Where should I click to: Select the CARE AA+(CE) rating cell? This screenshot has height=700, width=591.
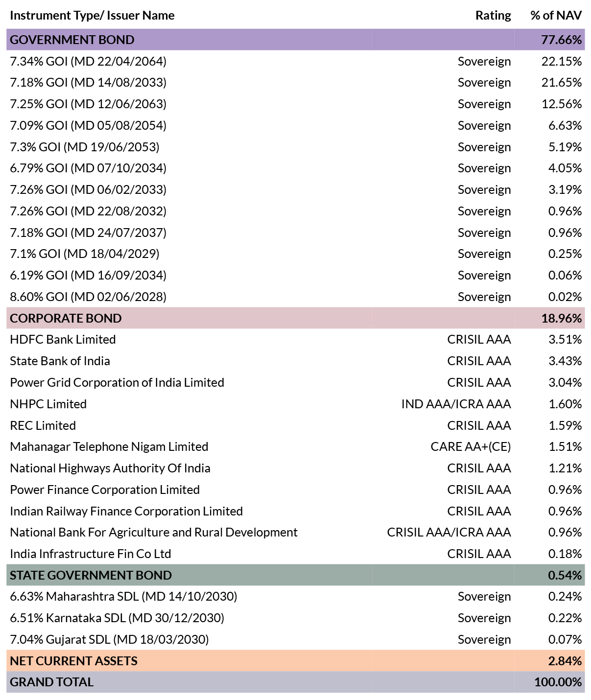pos(471,446)
